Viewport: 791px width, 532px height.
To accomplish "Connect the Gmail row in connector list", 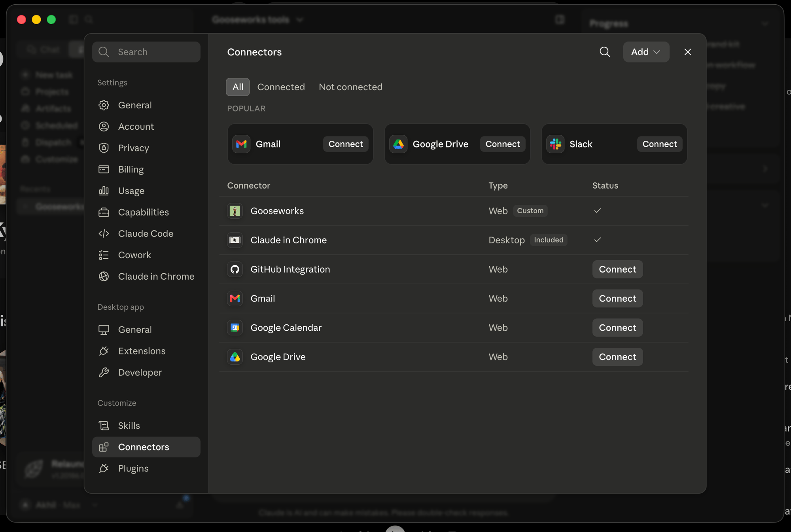I will (617, 299).
